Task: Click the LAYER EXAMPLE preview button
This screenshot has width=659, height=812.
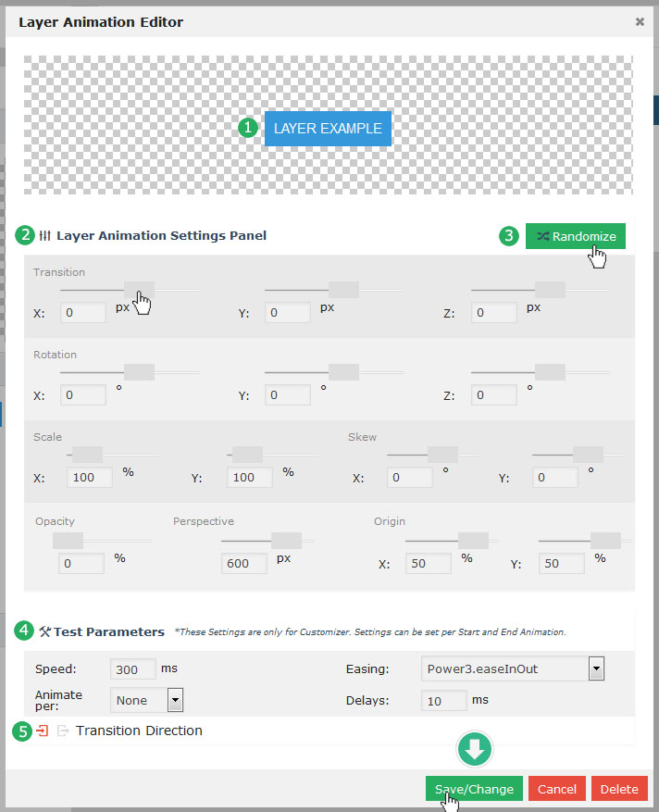Action: pyautogui.click(x=328, y=129)
